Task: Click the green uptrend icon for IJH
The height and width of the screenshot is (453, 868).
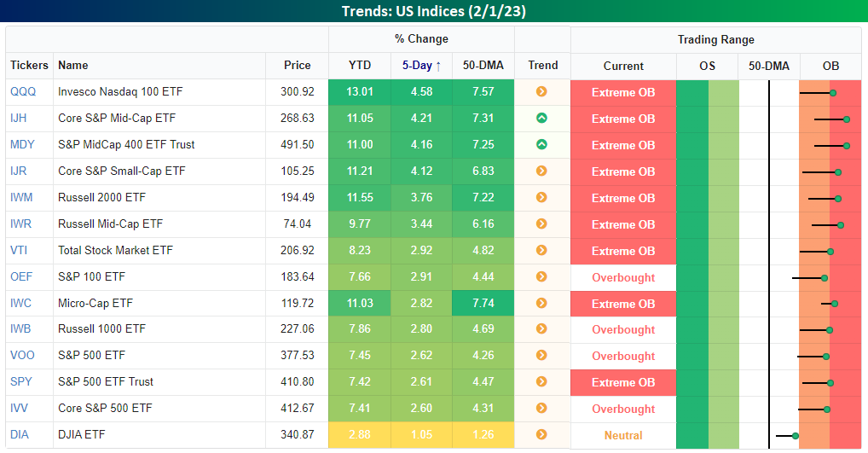Action: 541,118
